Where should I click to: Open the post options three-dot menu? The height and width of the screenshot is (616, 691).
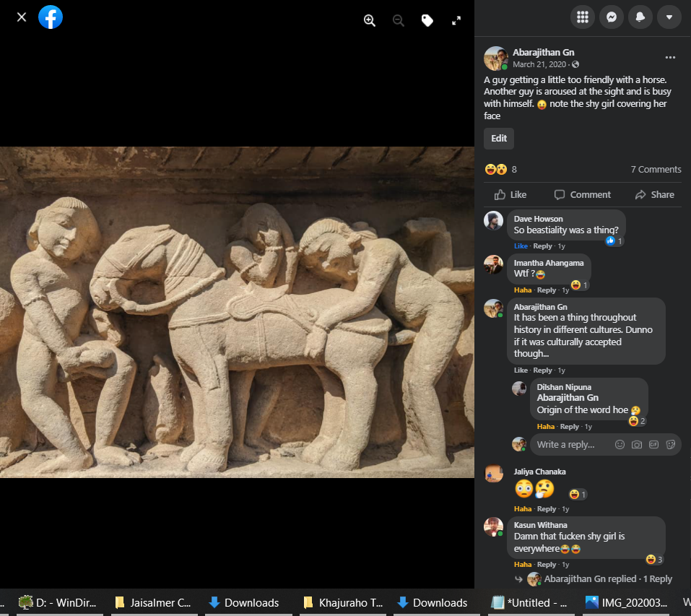tap(670, 58)
